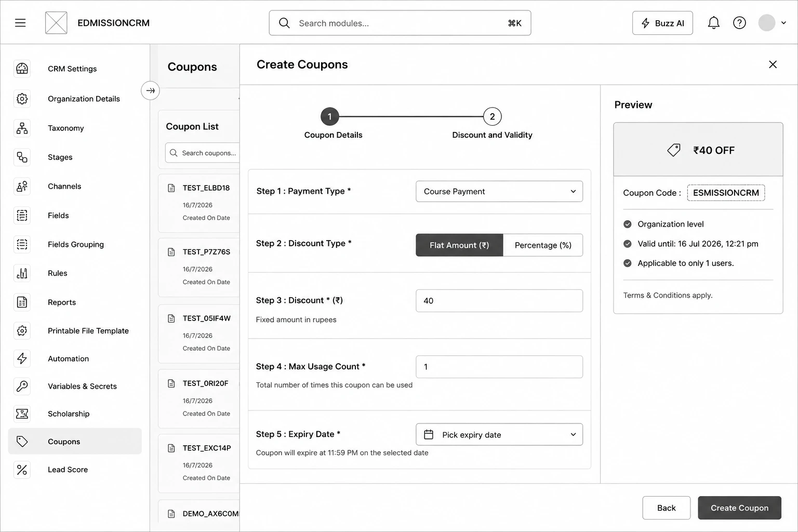Click the Automation lightning icon

coord(22,358)
